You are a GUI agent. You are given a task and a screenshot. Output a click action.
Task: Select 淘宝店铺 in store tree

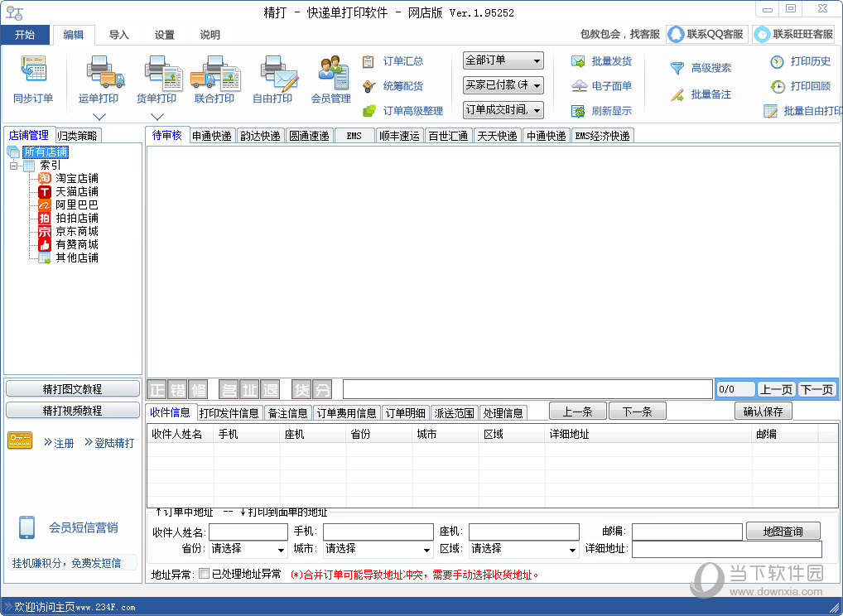click(77, 178)
